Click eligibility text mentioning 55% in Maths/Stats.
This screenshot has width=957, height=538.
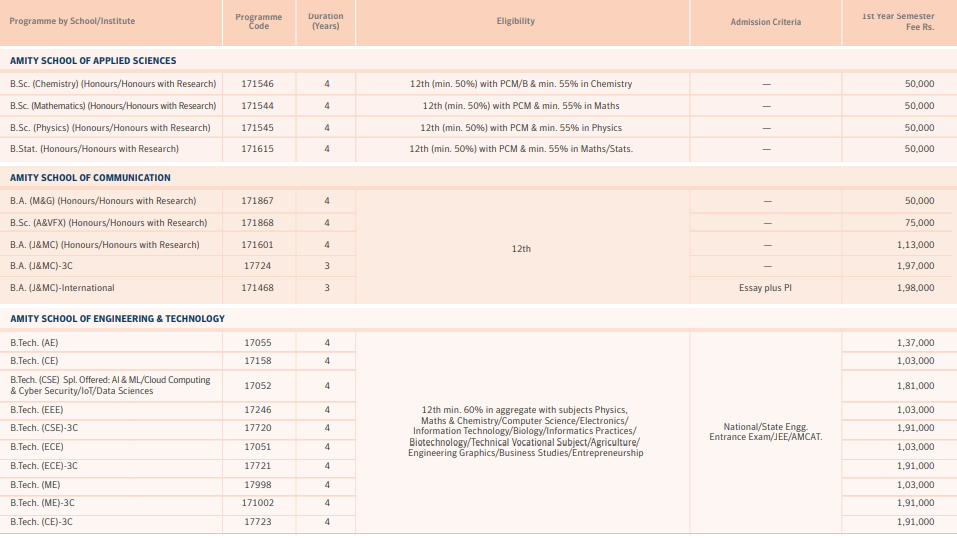[521, 148]
